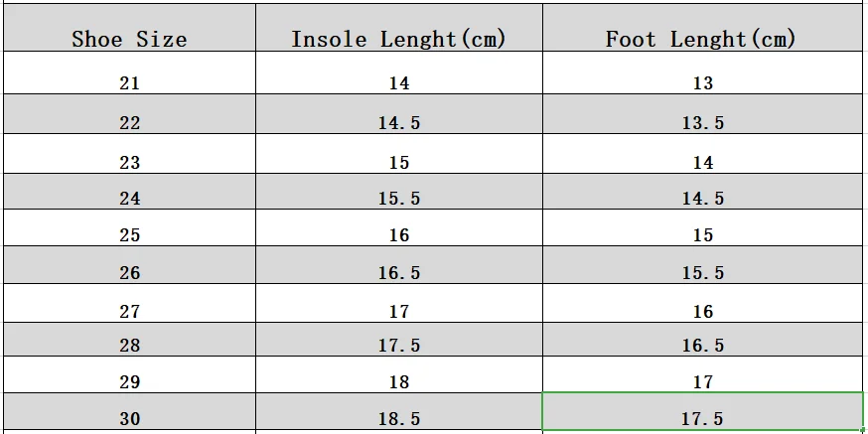The width and height of the screenshot is (868, 434).
Task: Click shoe size 21 cell
Action: coord(129,83)
